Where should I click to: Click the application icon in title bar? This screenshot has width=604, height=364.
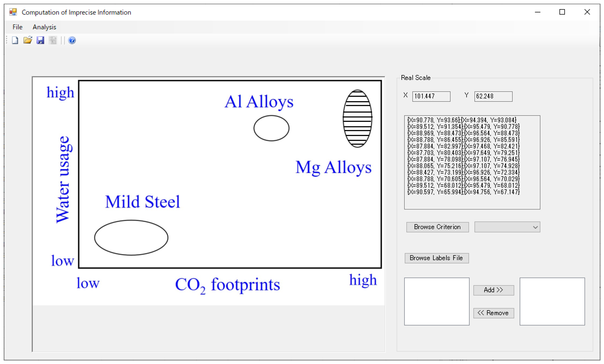pyautogui.click(x=13, y=12)
